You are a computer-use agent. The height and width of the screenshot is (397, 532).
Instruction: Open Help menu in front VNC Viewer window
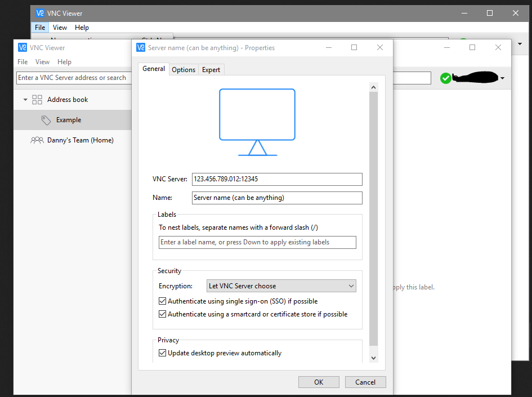click(64, 62)
